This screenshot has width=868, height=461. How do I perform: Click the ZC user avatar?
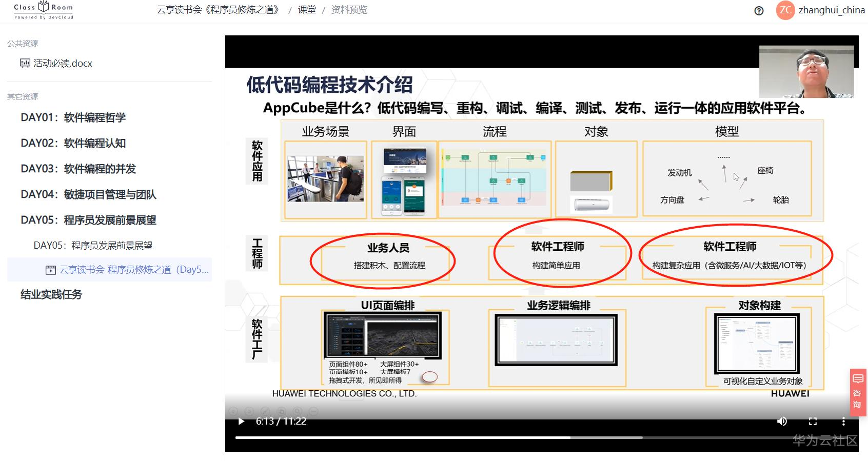coord(785,10)
